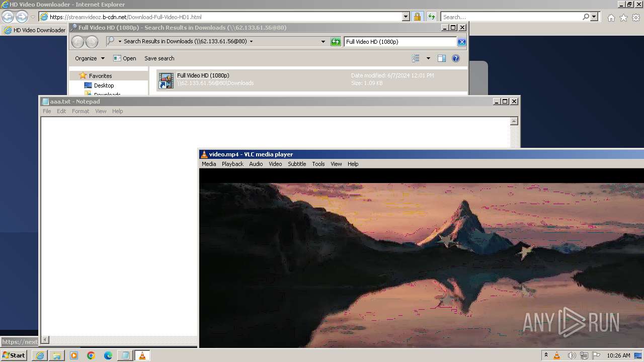This screenshot has width=644, height=362.
Task: Open the VLC View menu
Action: 336,164
